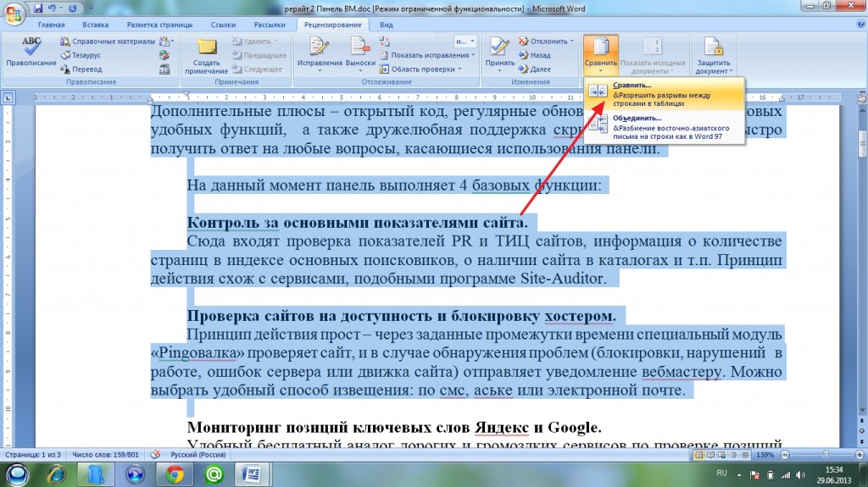Go to Предыдущее comment
Image resolution: width=868 pixels, height=487 pixels.
(259, 55)
